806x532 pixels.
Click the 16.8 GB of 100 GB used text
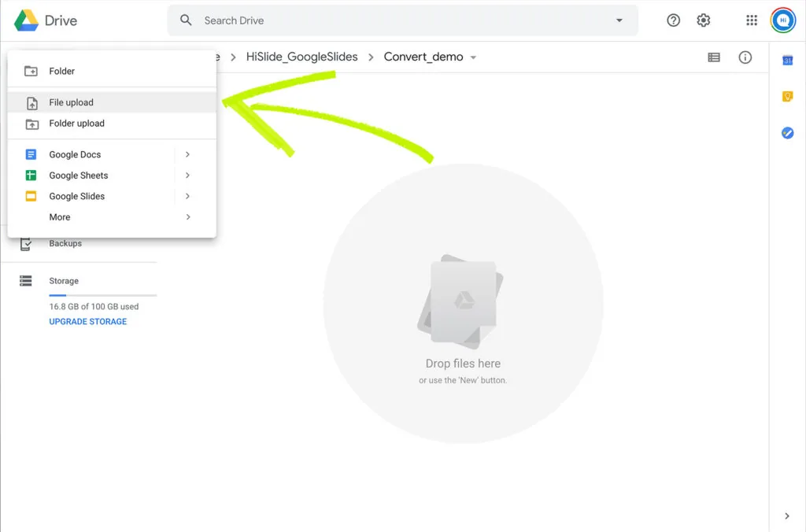[x=94, y=306]
